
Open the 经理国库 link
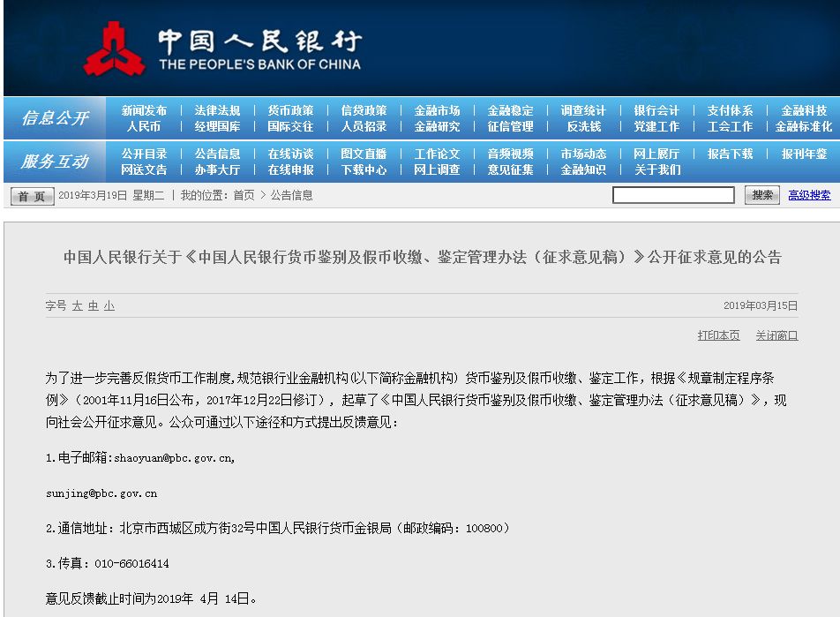[x=217, y=126]
